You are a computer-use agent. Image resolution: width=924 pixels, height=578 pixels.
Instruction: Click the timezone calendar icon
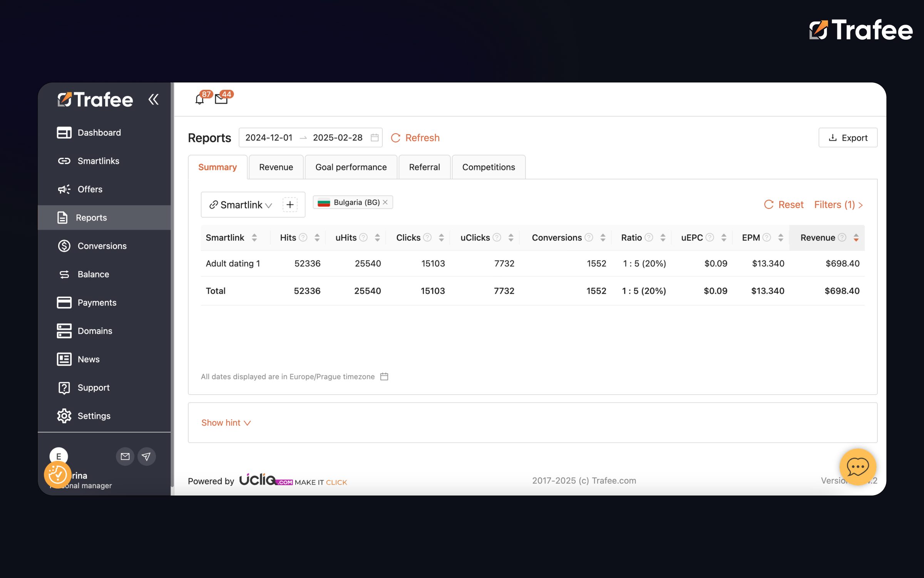384,376
